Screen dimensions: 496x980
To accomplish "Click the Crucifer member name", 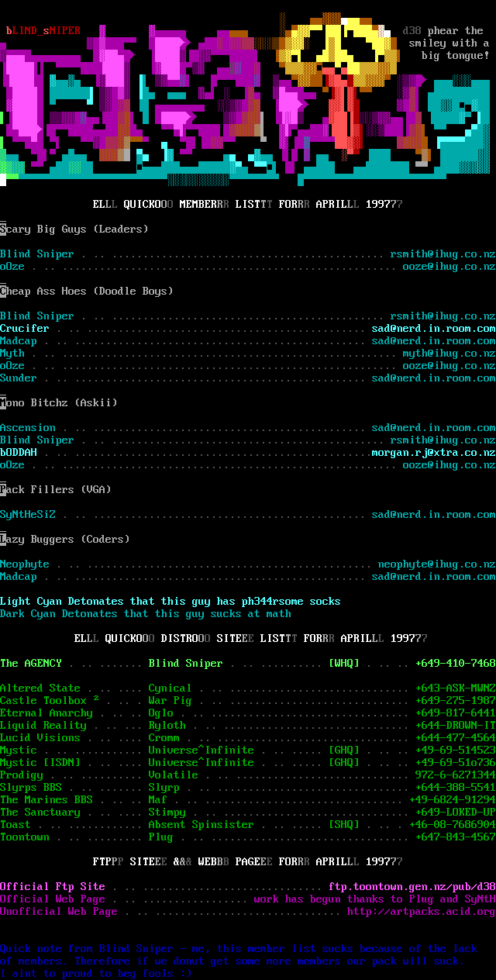I will point(25,329).
